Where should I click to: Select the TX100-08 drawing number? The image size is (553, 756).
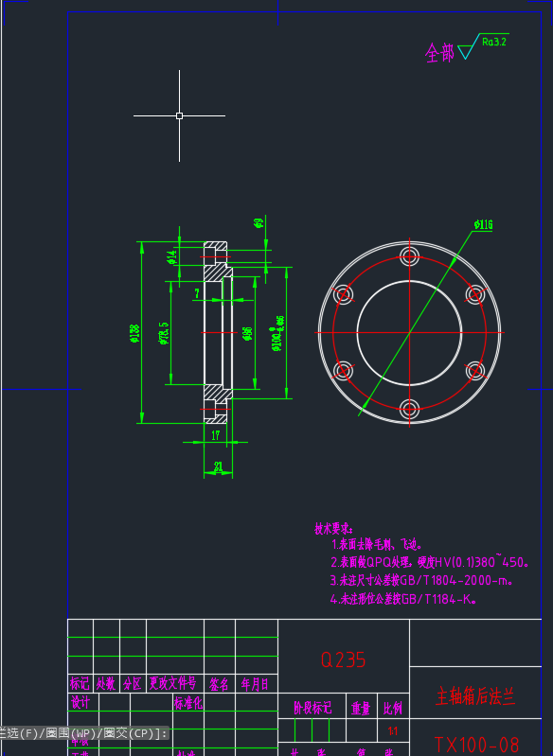click(476, 746)
